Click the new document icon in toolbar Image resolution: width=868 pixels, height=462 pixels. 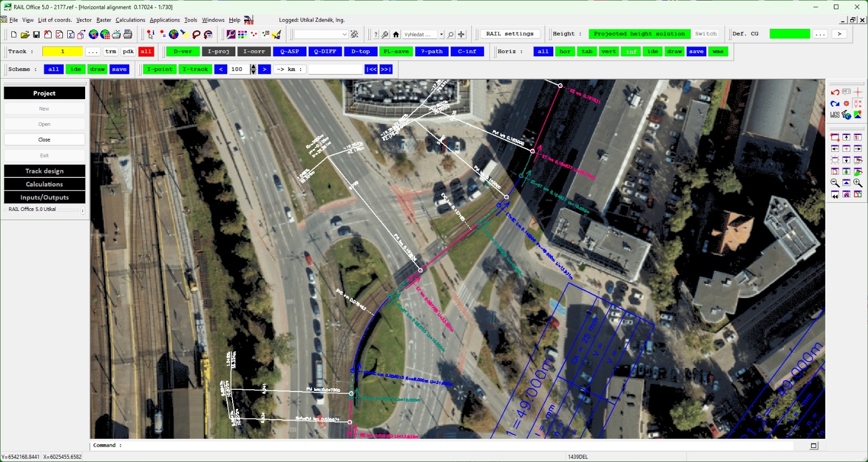tap(14, 34)
